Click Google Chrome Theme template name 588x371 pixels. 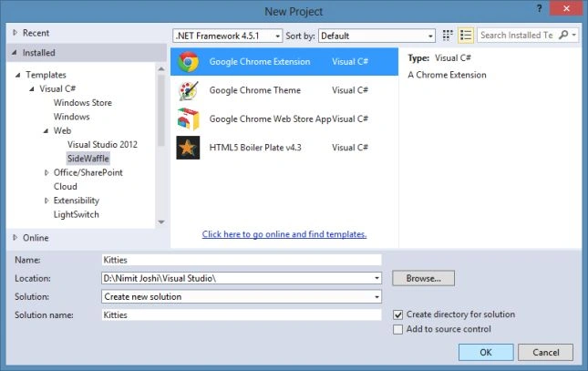point(255,90)
